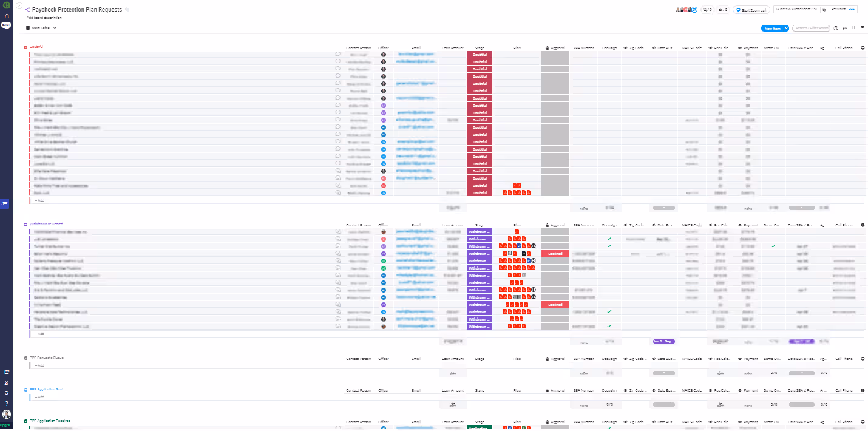This screenshot has height=431, width=868.
Task: Click Stage column header in Doubtful group
Action: (480, 47)
